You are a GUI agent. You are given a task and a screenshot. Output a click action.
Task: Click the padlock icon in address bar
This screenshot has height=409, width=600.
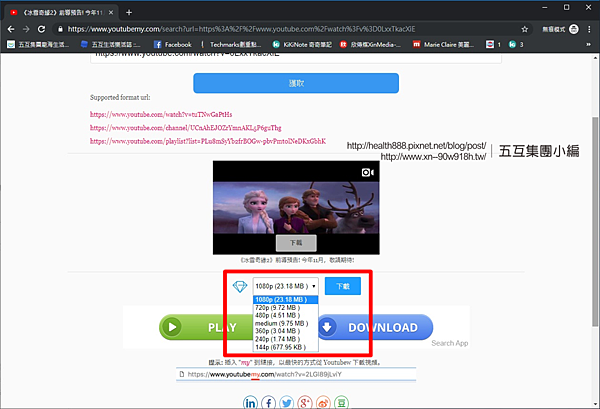click(60, 29)
